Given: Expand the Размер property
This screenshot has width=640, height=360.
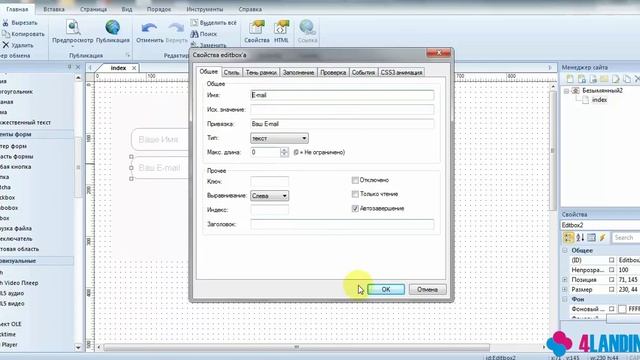Looking at the screenshot, I should [565, 289].
